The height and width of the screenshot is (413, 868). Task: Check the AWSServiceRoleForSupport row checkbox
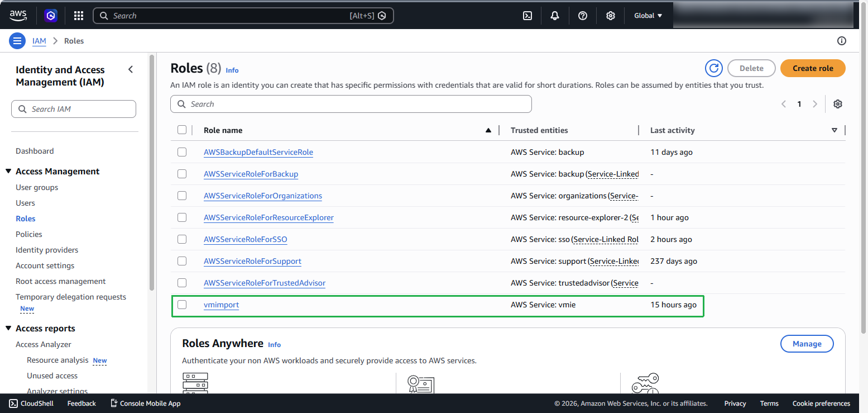182,261
